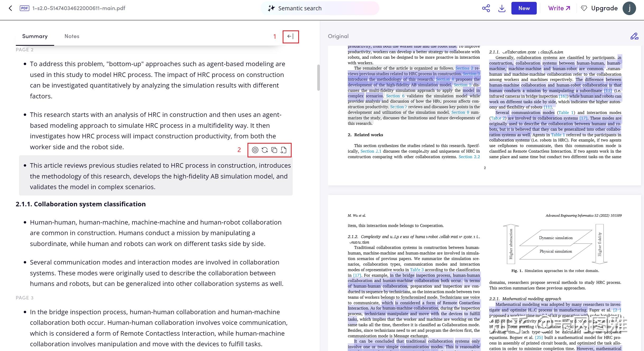Click the target locate-in-source icon

tap(255, 150)
